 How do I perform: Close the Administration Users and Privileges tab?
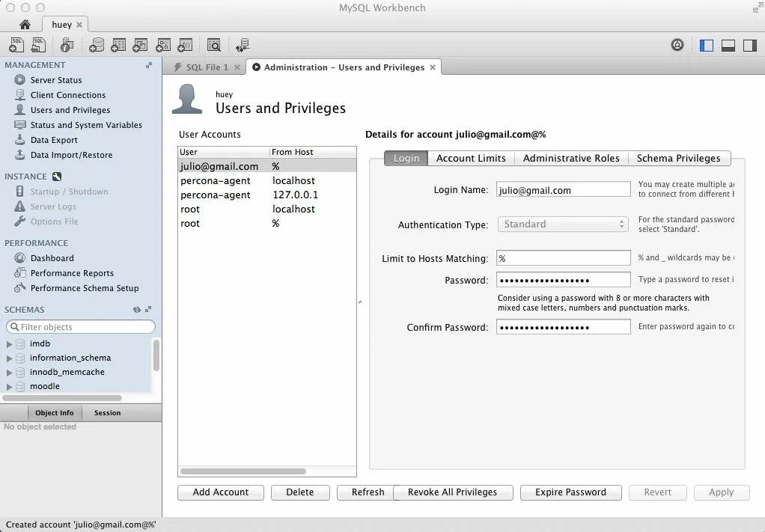[432, 67]
